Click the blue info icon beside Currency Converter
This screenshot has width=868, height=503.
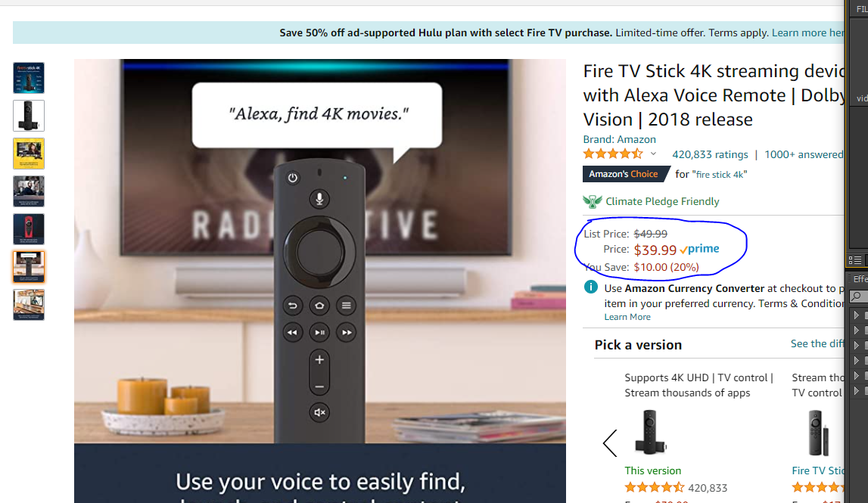click(591, 287)
